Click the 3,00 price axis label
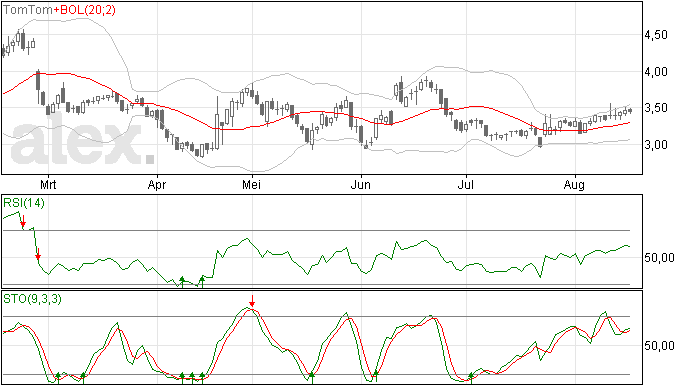Screen dimensions: 690x387 (x=656, y=144)
